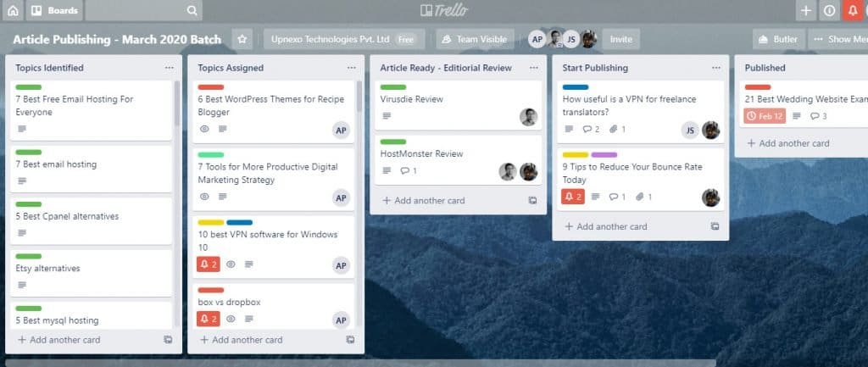868x367 pixels.
Task: Open Upnexo Technologies Pvt. Ltd team
Action: (344, 39)
